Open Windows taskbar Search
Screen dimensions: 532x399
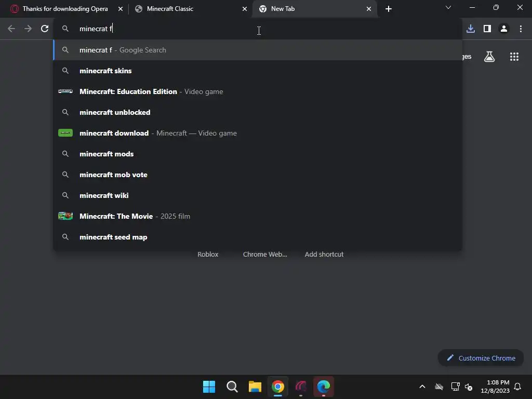(232, 387)
